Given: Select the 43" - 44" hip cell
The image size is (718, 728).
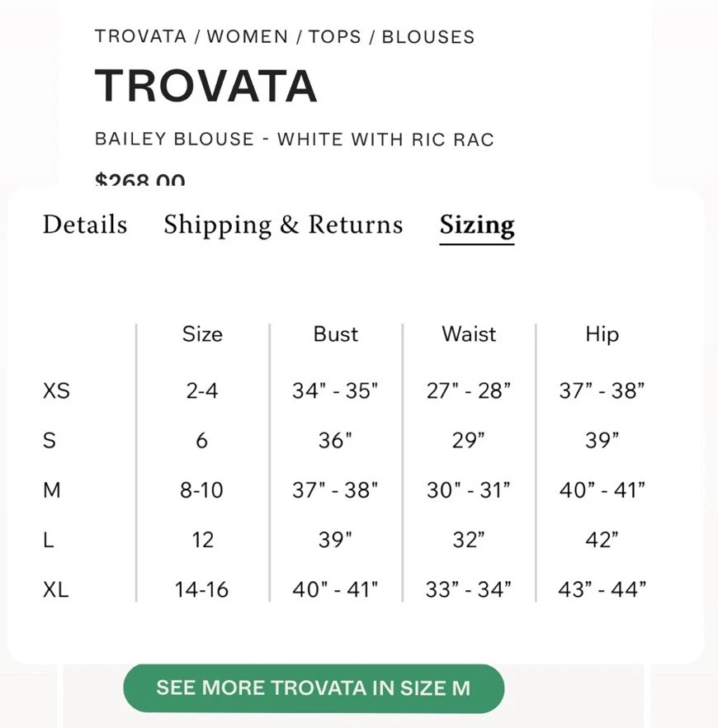Looking at the screenshot, I should 602,589.
